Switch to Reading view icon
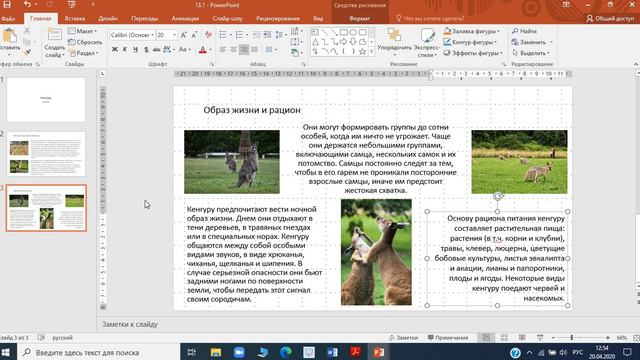Screen dimensions: 640x360 coord(522,338)
